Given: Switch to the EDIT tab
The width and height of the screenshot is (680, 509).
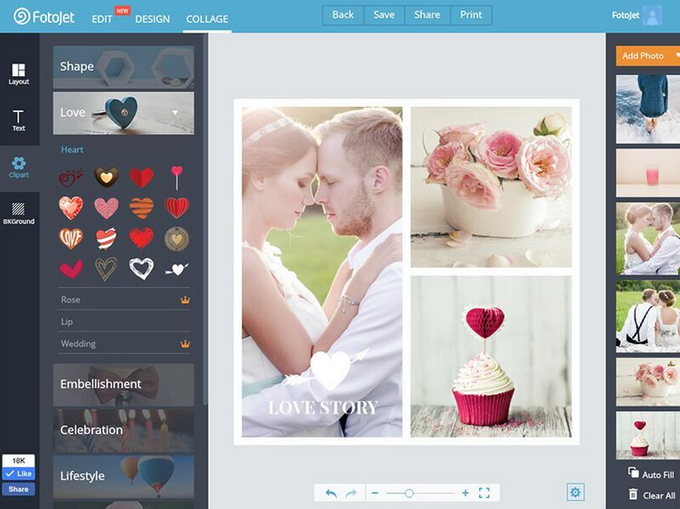Looking at the screenshot, I should coord(102,19).
